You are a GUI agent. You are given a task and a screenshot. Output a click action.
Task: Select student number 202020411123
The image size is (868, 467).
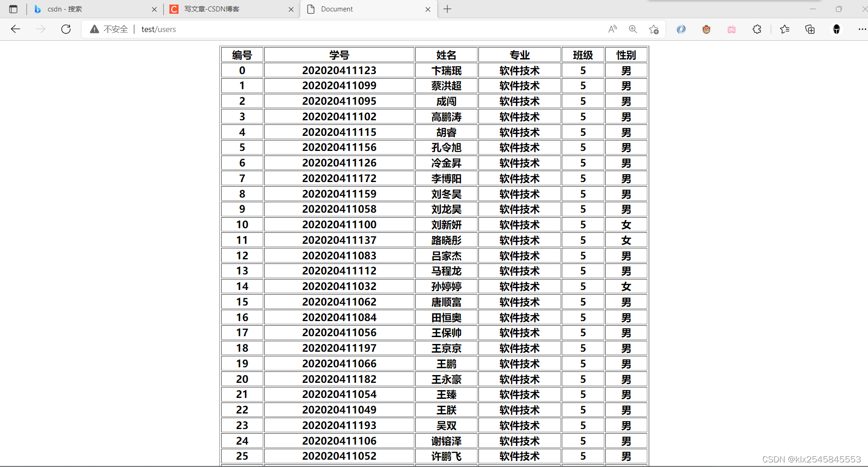click(x=339, y=70)
